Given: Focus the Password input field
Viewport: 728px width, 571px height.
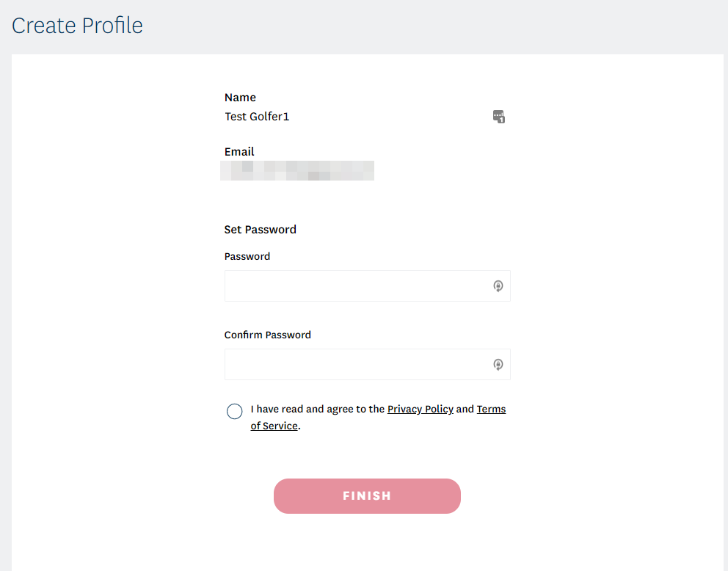Looking at the screenshot, I should click(x=356, y=286).
